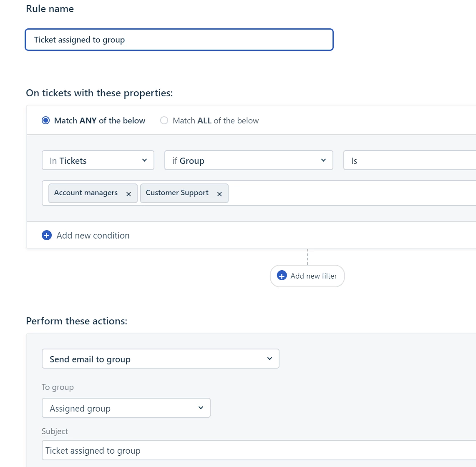Click plus icon beside Add new condition
The image size is (476, 467).
tap(47, 236)
